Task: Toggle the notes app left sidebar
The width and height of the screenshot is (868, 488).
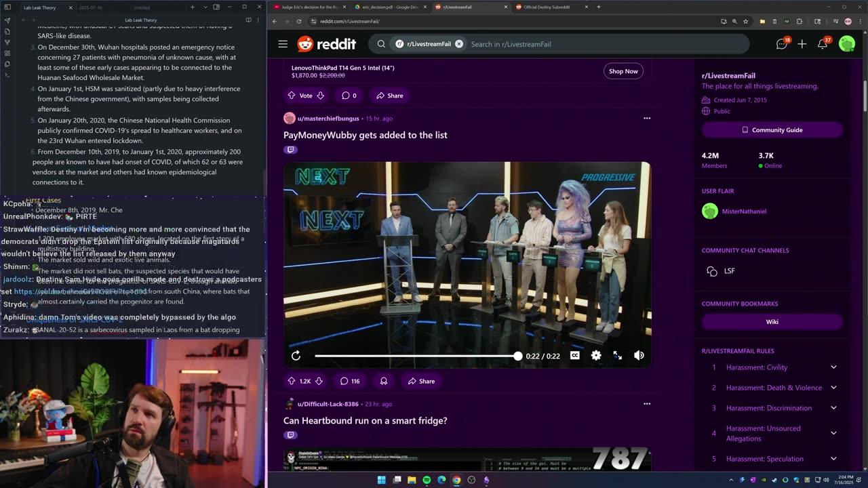Action: click(x=7, y=7)
